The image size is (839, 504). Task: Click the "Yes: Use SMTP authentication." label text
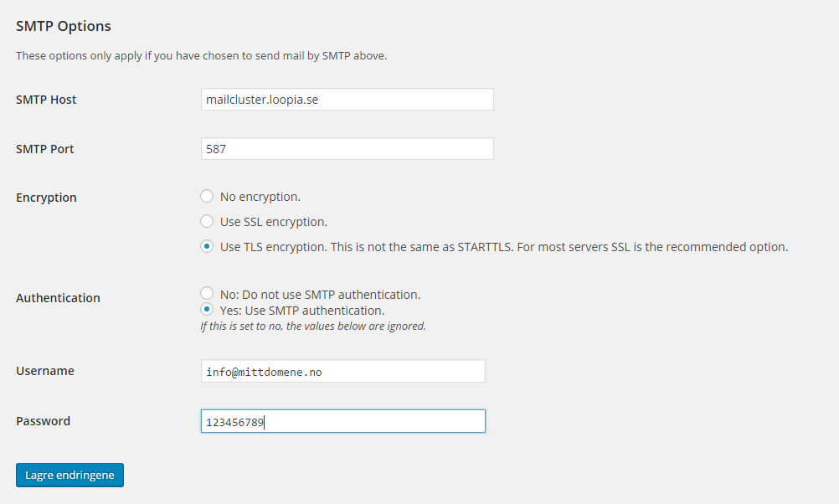pos(302,311)
